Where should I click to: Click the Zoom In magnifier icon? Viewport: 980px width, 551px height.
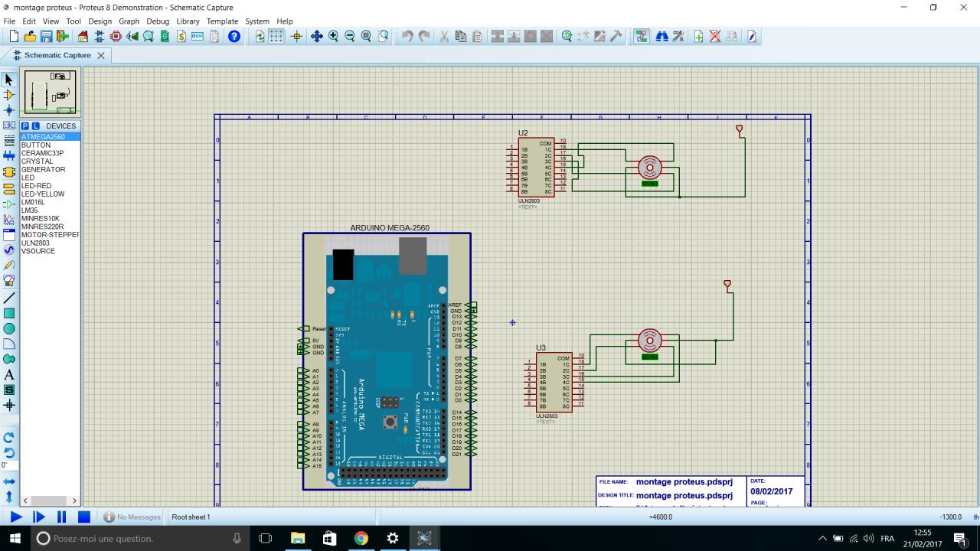[x=333, y=36]
